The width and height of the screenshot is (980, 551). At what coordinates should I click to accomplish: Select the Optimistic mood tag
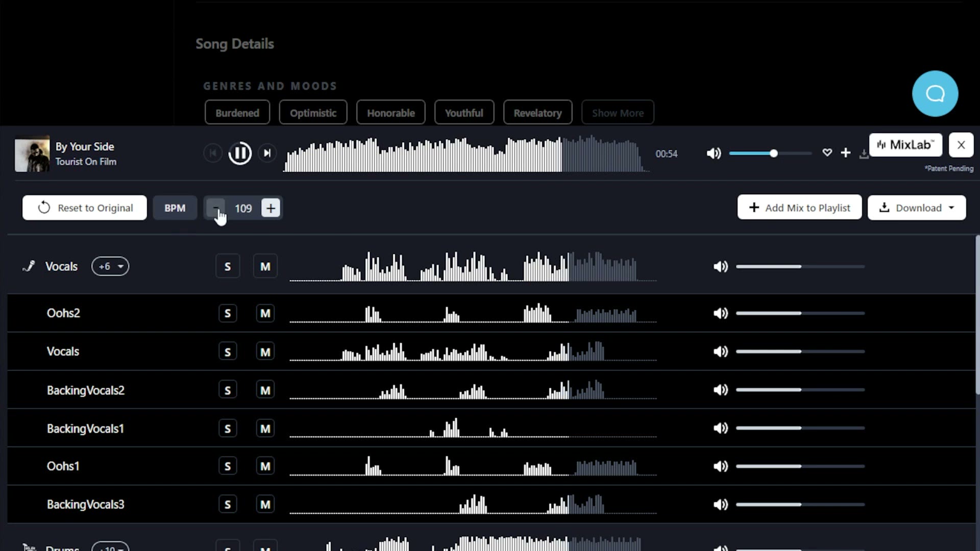pyautogui.click(x=313, y=113)
